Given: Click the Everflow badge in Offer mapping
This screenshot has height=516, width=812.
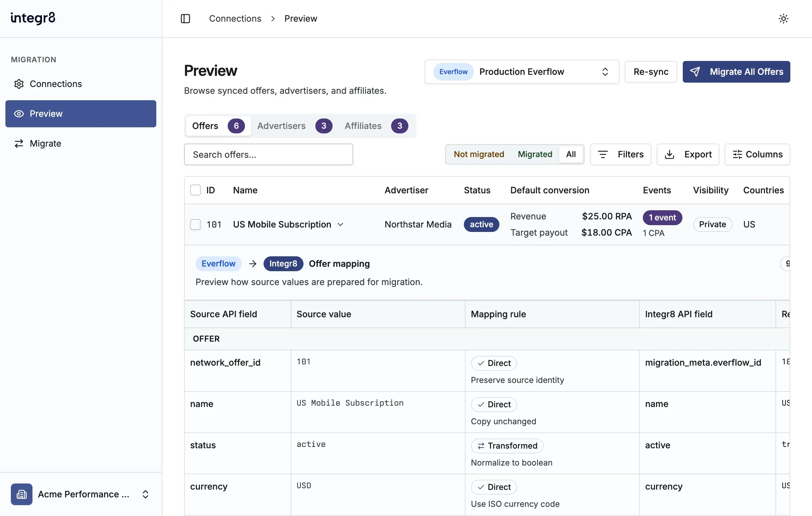Looking at the screenshot, I should (x=219, y=264).
